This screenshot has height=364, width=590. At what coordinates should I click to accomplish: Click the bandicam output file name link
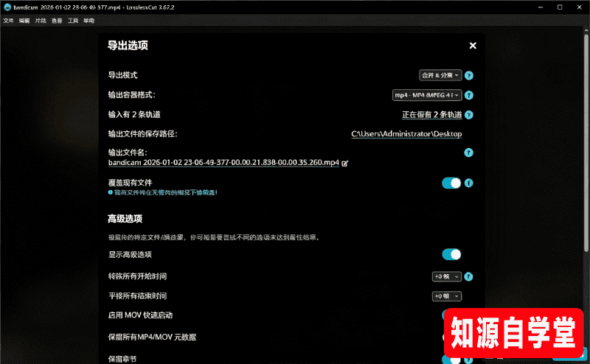click(223, 162)
